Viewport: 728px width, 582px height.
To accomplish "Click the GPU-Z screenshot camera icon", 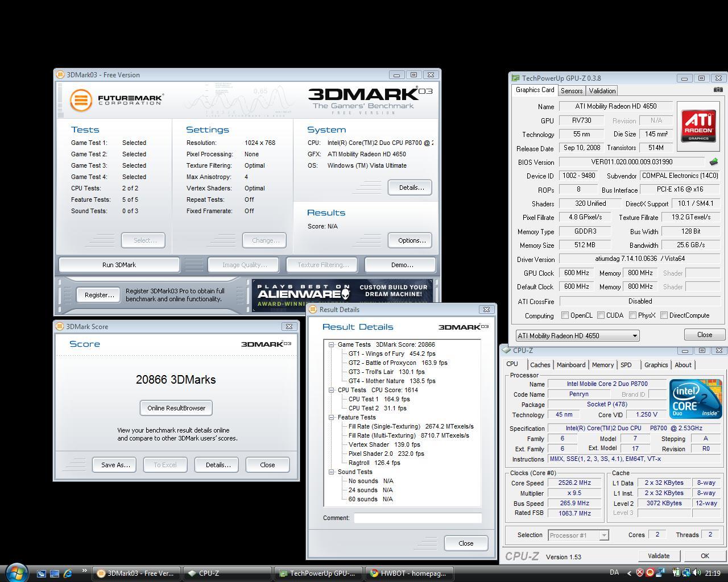I will 718,90.
